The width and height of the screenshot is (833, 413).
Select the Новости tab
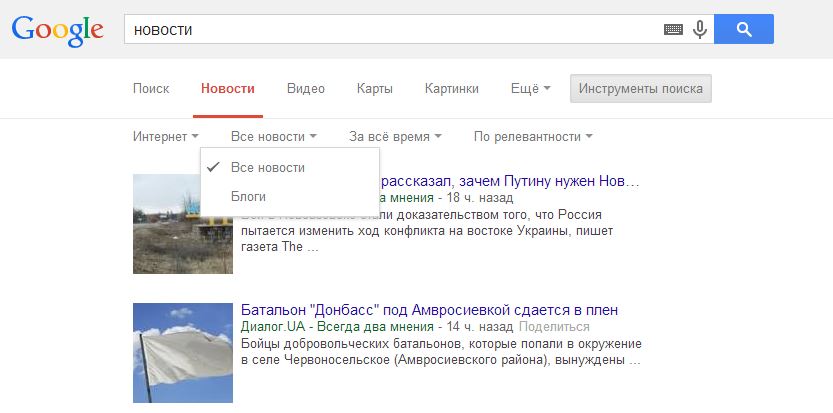228,89
